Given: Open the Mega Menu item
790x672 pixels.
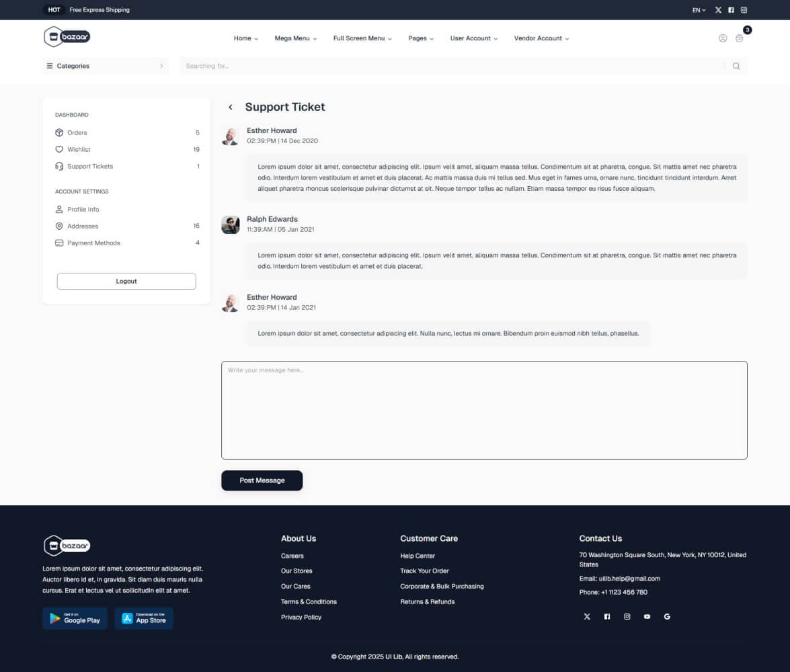Looking at the screenshot, I should [292, 38].
